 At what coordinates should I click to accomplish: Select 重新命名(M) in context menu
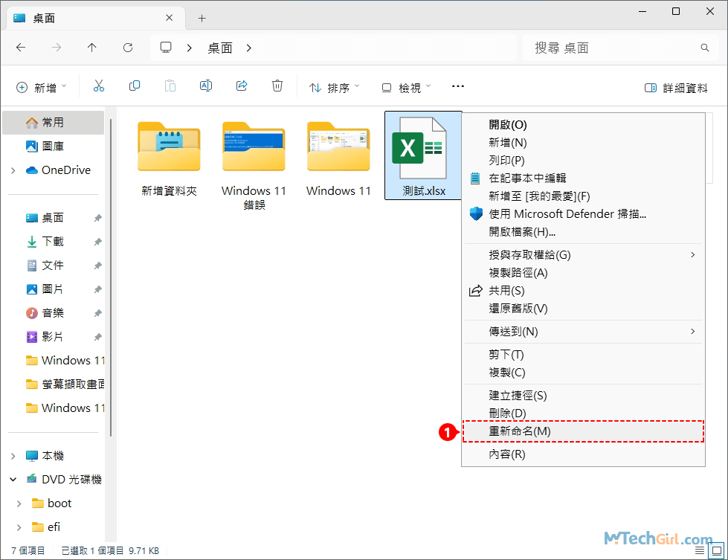pyautogui.click(x=520, y=431)
